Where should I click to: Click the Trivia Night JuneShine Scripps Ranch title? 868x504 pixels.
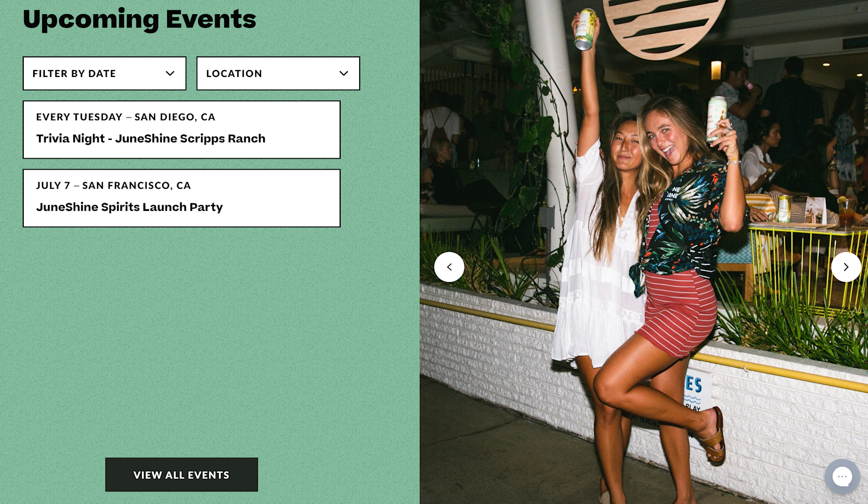151,139
